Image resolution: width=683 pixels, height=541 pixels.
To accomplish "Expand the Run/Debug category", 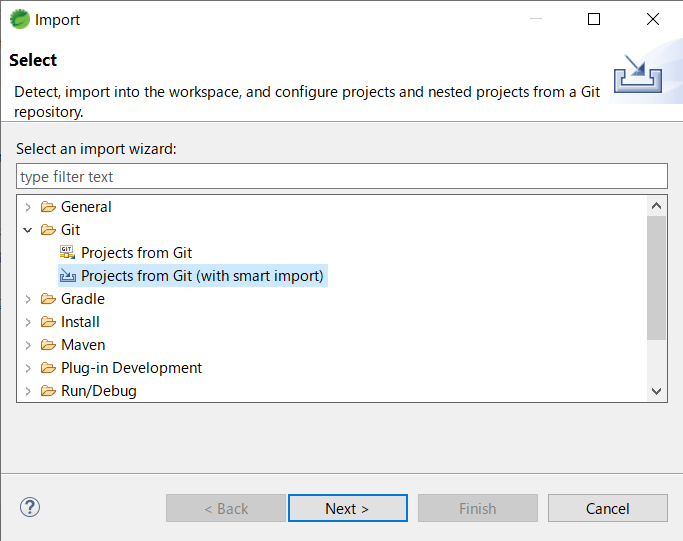I will (28, 391).
